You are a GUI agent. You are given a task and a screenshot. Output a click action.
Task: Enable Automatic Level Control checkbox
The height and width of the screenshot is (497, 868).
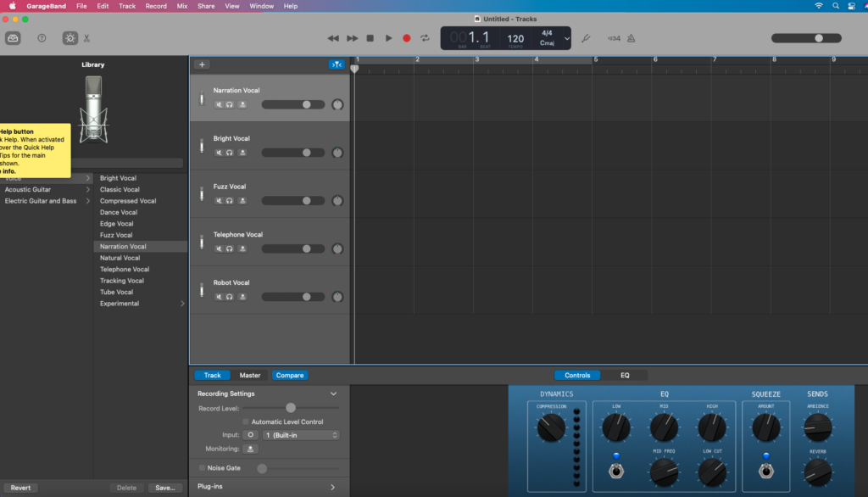(246, 422)
